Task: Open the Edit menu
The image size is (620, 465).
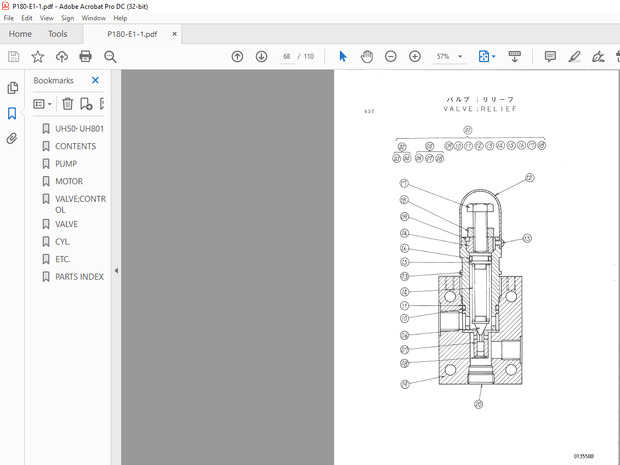Action: (26, 18)
